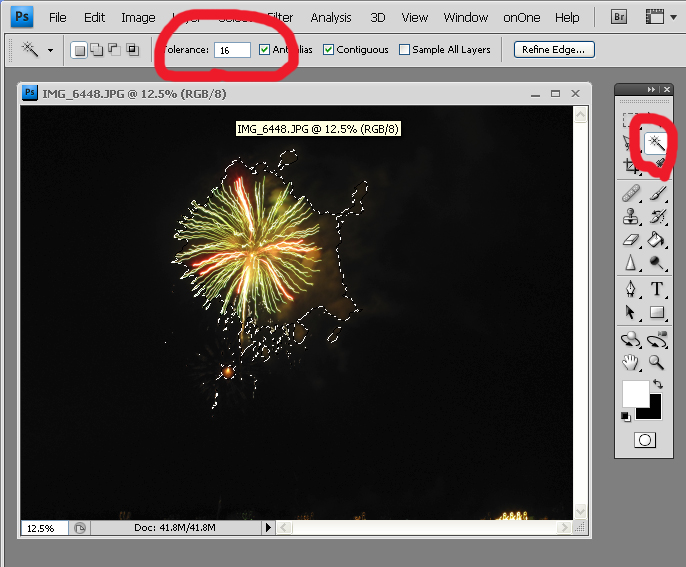Viewport: 686px width, 567px height.
Task: Click the Refine Edge button
Action: tap(554, 50)
